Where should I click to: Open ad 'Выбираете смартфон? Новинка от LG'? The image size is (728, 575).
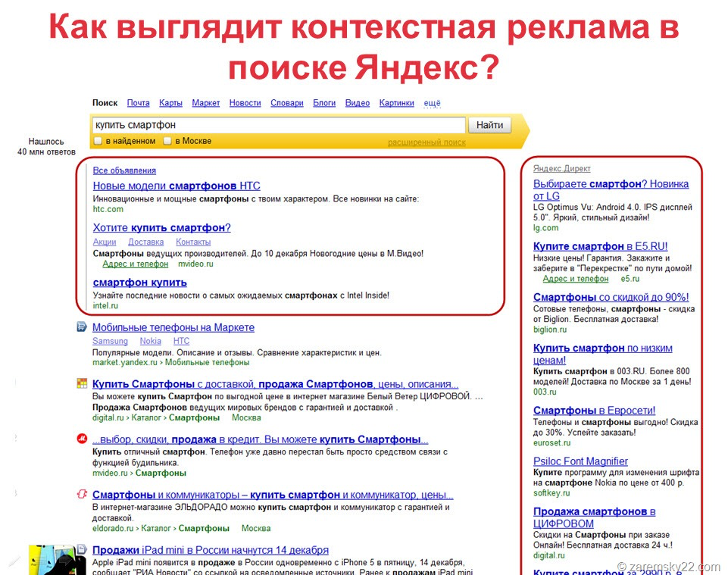611,190
